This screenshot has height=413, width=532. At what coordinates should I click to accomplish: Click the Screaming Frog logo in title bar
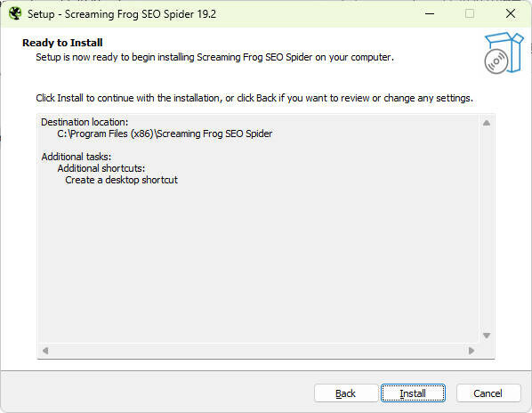click(x=15, y=14)
